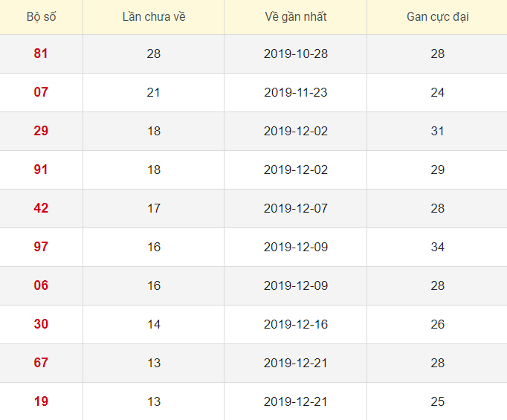The width and height of the screenshot is (507, 420).
Task: Open the red number 42 entry
Action: click(41, 208)
